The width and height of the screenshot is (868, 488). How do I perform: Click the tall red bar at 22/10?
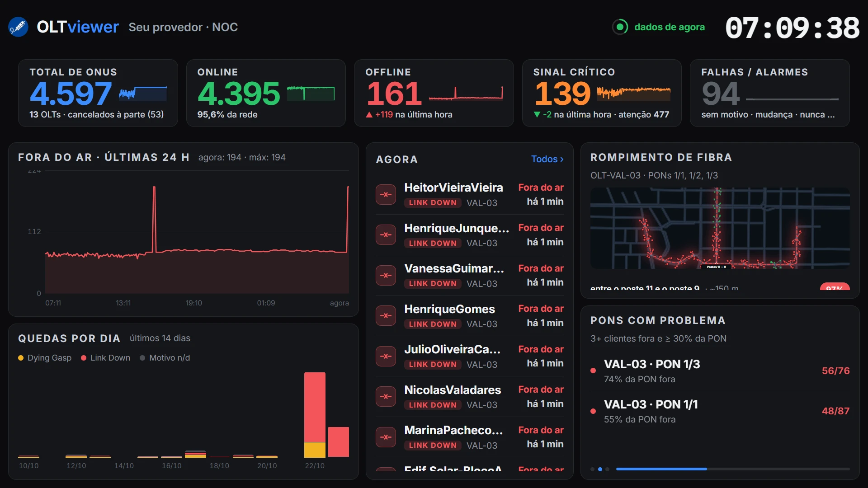pyautogui.click(x=315, y=407)
